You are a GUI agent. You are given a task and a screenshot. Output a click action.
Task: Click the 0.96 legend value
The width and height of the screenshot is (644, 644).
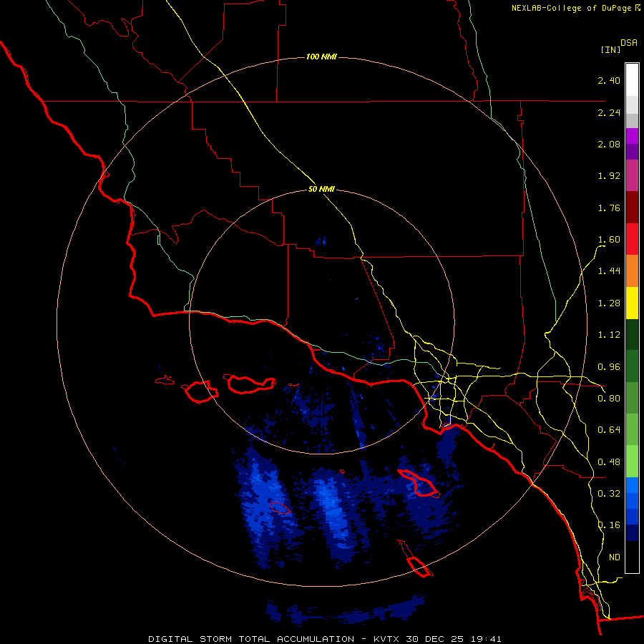(x=609, y=367)
